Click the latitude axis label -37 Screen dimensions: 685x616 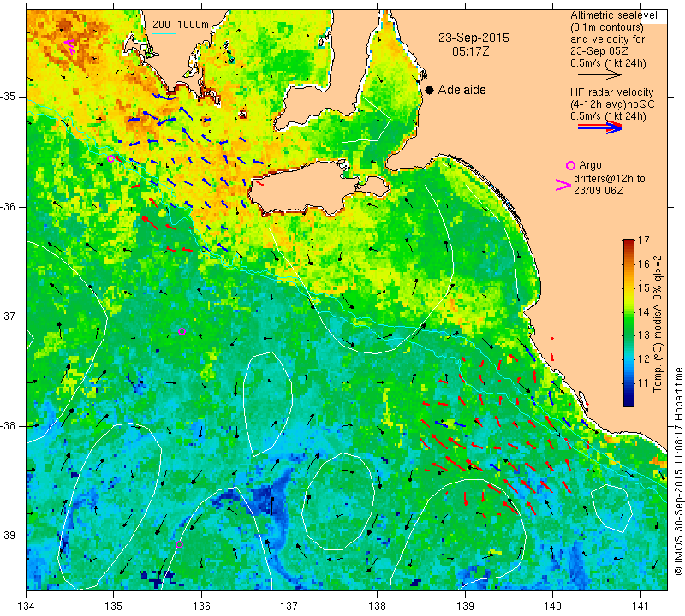coord(9,316)
